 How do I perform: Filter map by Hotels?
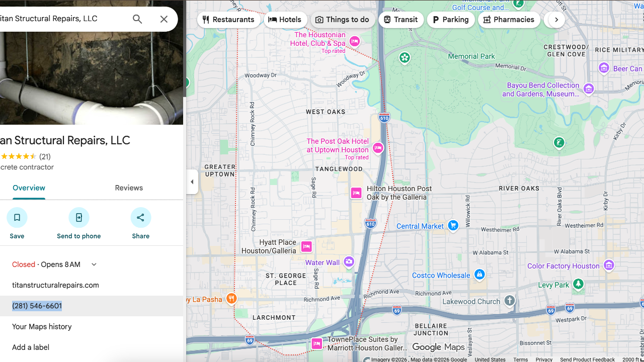[x=285, y=20]
